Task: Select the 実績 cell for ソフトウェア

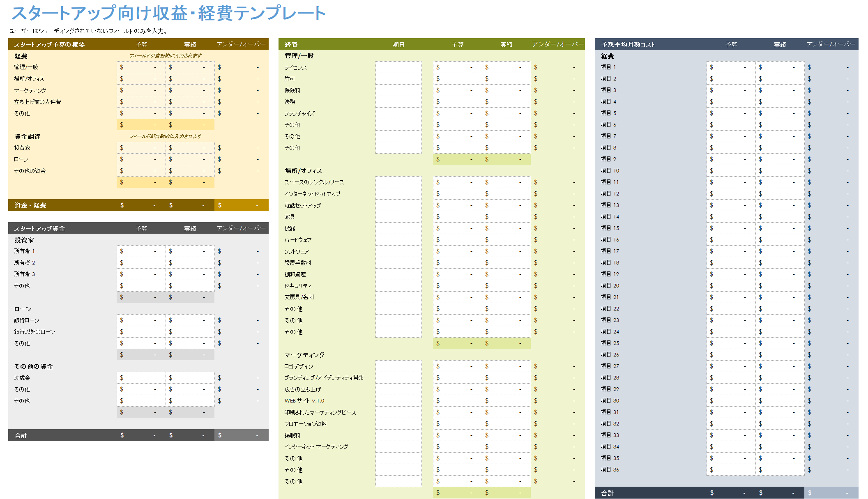Action: (x=507, y=251)
